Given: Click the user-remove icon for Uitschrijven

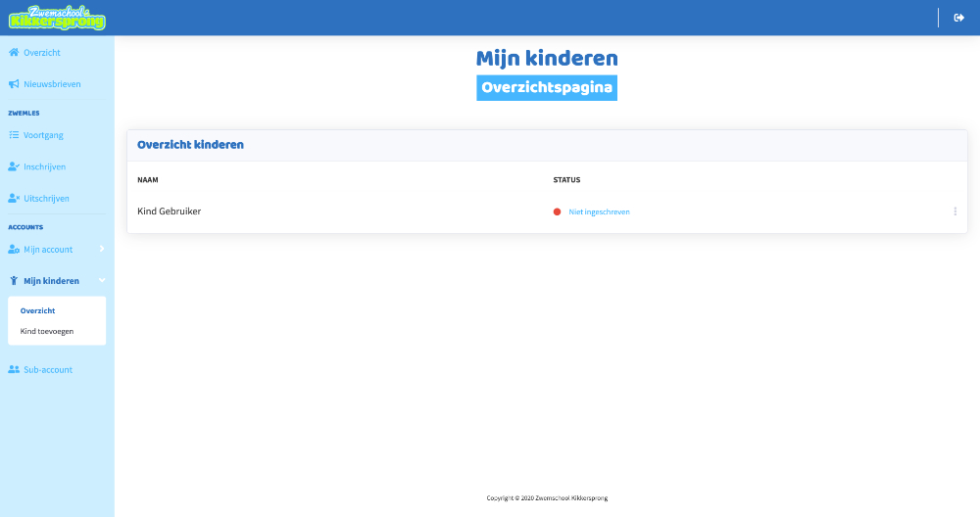Looking at the screenshot, I should click(x=14, y=198).
